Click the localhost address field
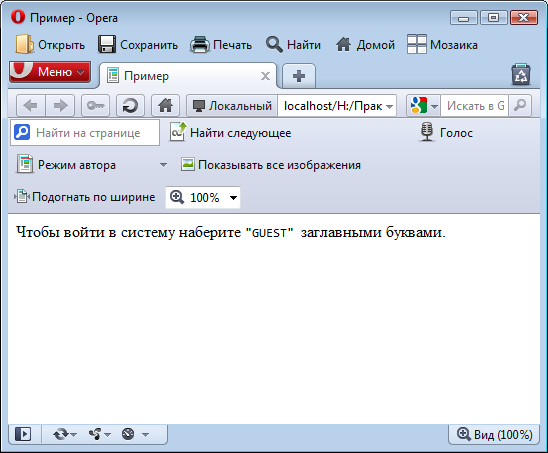This screenshot has height=453, width=548. tap(332, 106)
